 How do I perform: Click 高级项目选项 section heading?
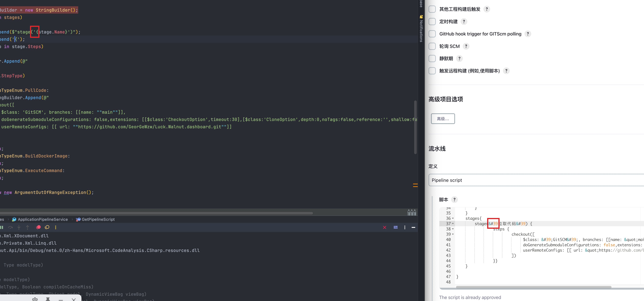[x=446, y=99]
